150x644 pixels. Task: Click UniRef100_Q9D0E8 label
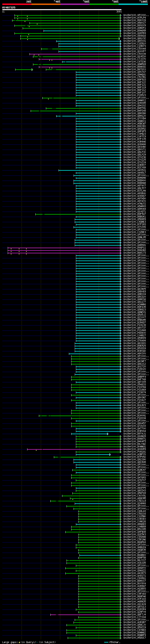[135, 292]
